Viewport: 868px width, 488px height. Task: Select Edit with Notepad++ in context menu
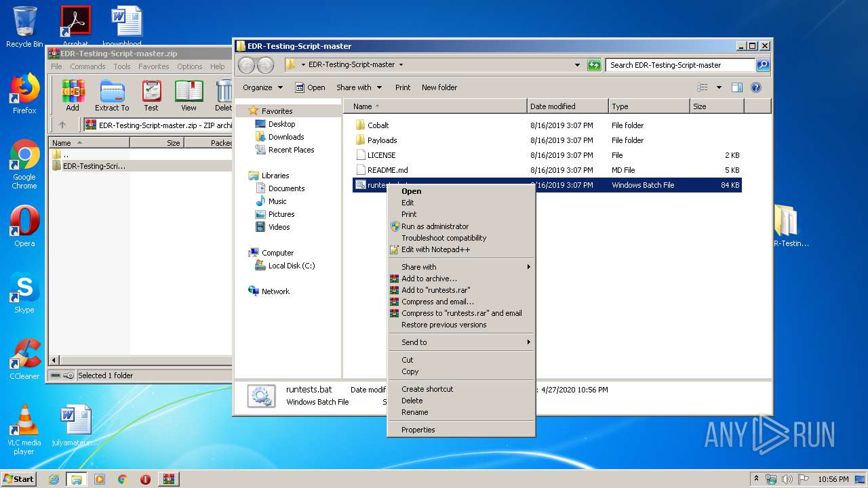pyautogui.click(x=435, y=249)
